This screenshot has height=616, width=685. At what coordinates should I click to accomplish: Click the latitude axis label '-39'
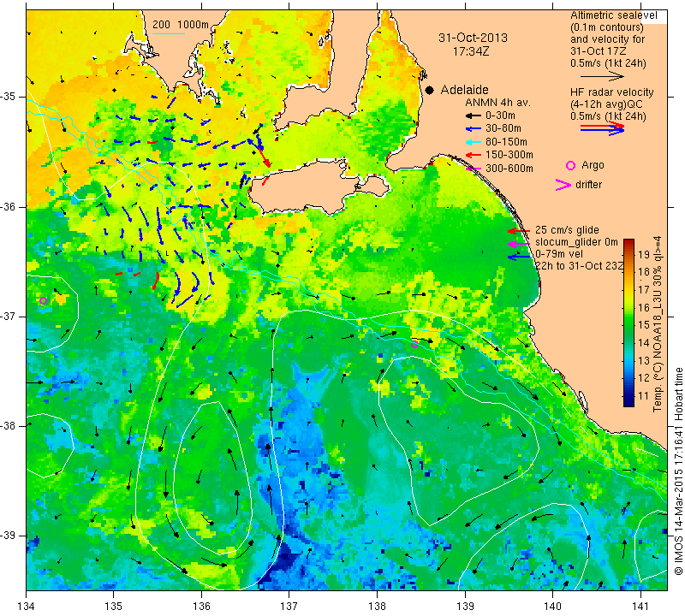pos(8,535)
